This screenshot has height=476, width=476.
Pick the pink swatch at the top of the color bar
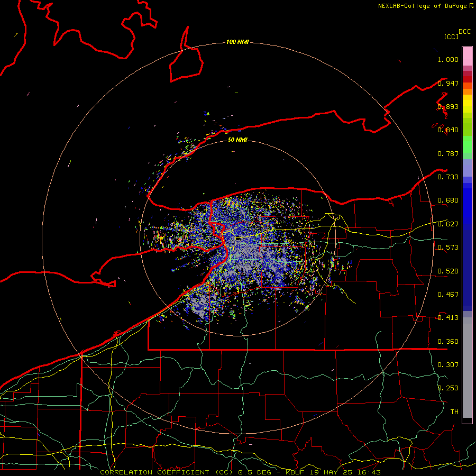coord(467,57)
